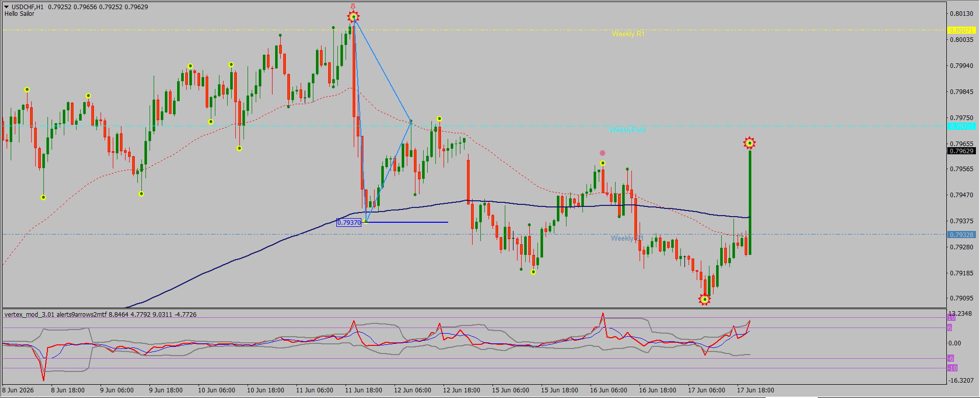Select the 0.79370 price label box
This screenshot has height=398, width=980.
[349, 222]
